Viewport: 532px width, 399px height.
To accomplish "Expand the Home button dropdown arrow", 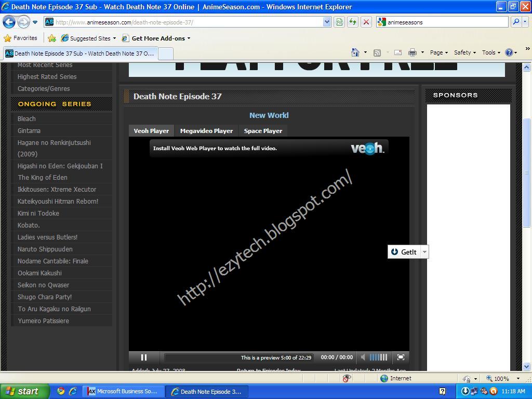I will pos(365,52).
